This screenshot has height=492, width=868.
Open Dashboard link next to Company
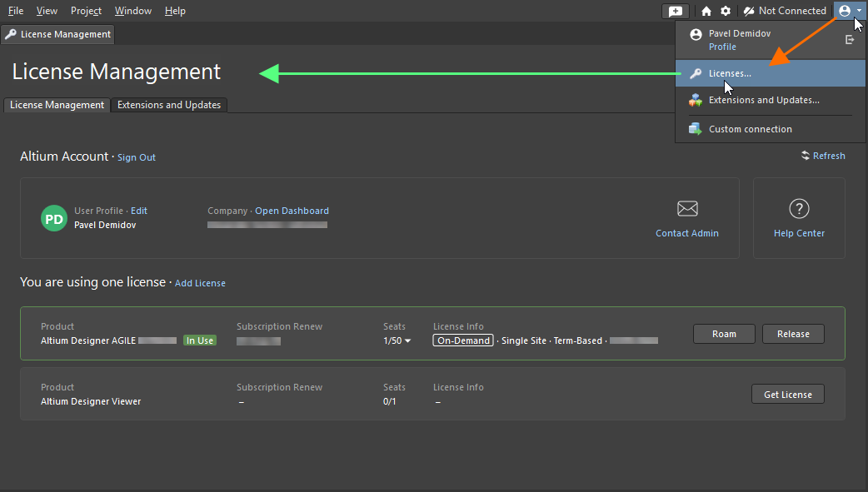[x=292, y=211]
